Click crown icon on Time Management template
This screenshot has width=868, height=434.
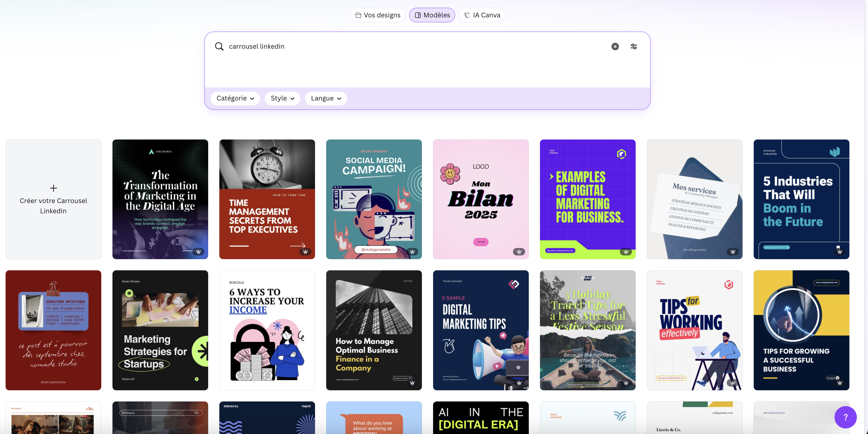pyautogui.click(x=305, y=251)
